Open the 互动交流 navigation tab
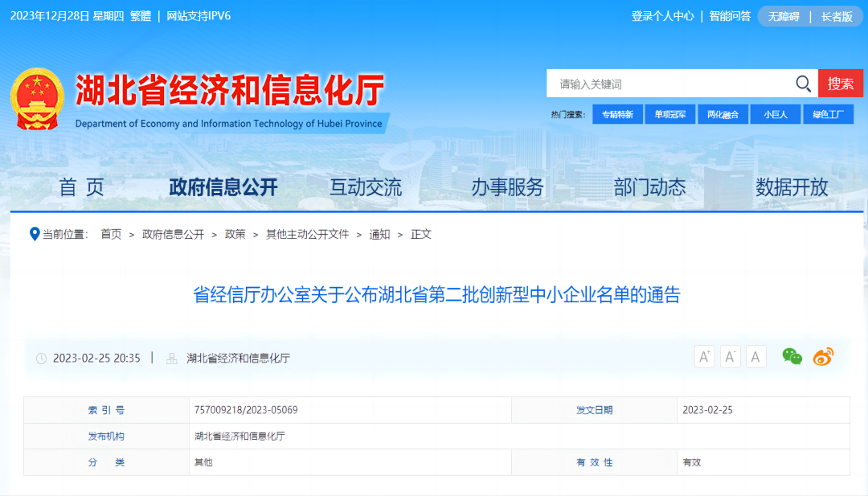 [366, 187]
